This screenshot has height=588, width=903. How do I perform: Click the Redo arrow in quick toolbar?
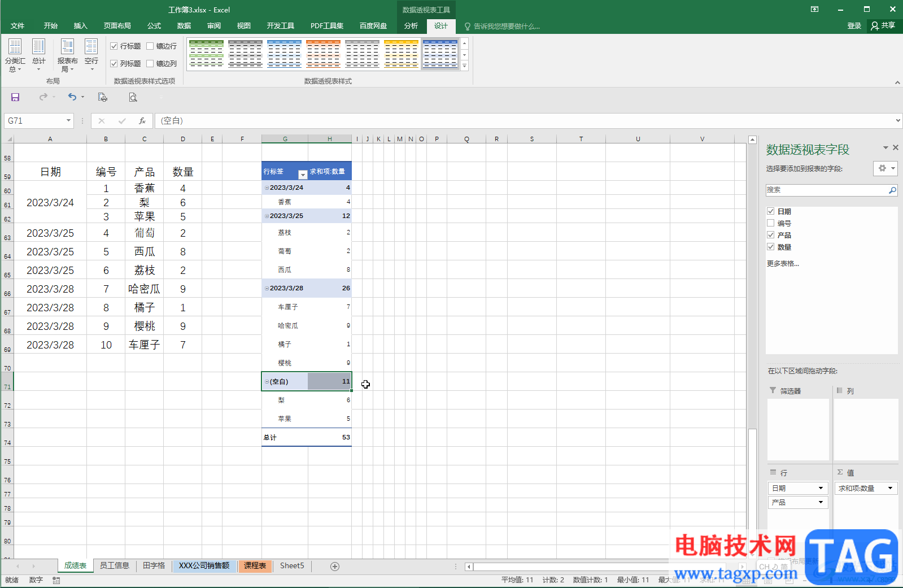pos(43,97)
